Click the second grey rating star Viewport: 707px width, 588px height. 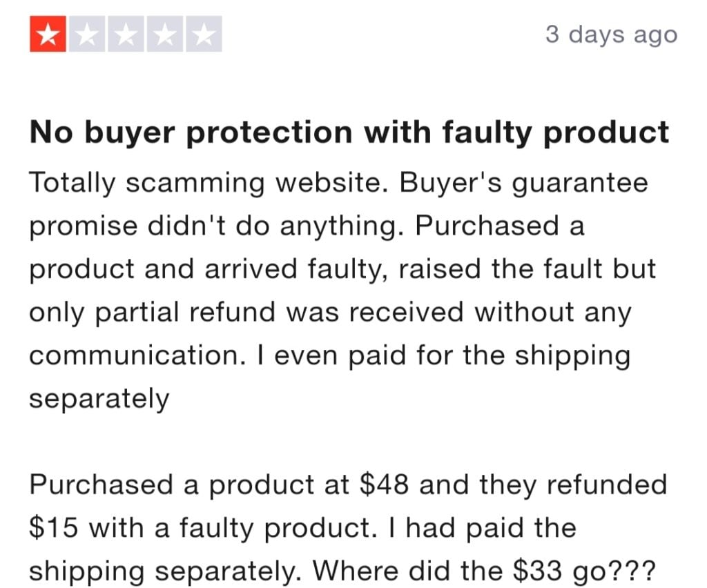click(x=87, y=34)
